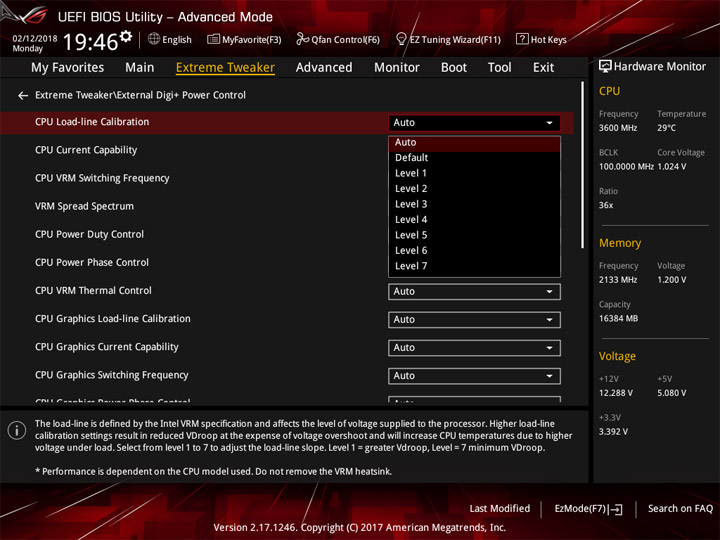Select CPU Graphics Switching Frequency label
Viewport: 720px width, 540px height.
[x=112, y=375]
